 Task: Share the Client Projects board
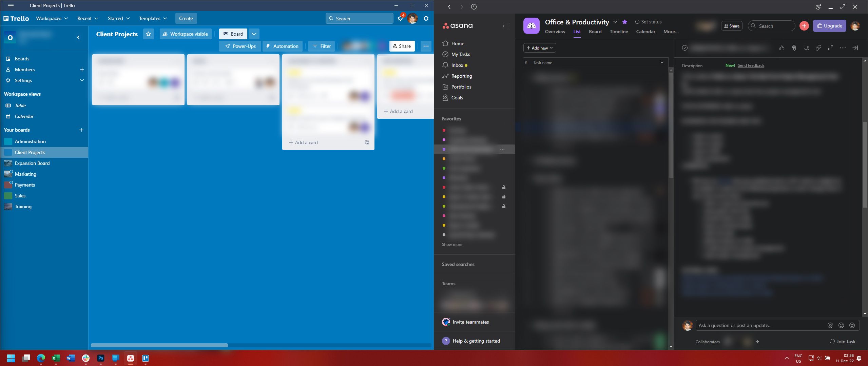[x=402, y=46]
